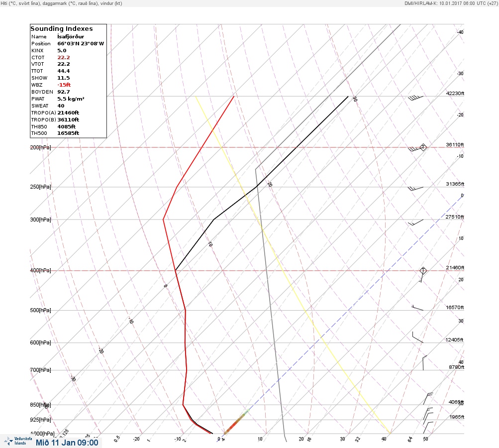Viewport: 499px width, 448px height.
Task: Click the 925[hPa] pressure label
Action: coord(40,420)
